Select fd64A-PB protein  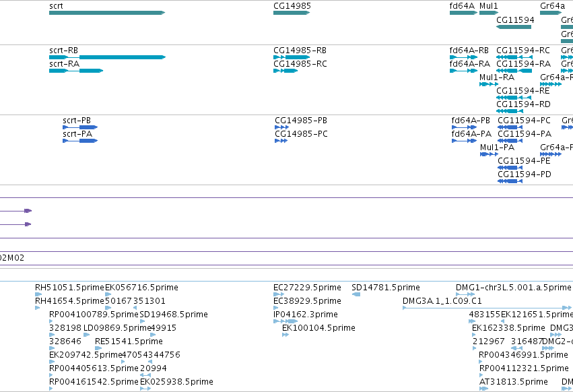click(x=464, y=127)
